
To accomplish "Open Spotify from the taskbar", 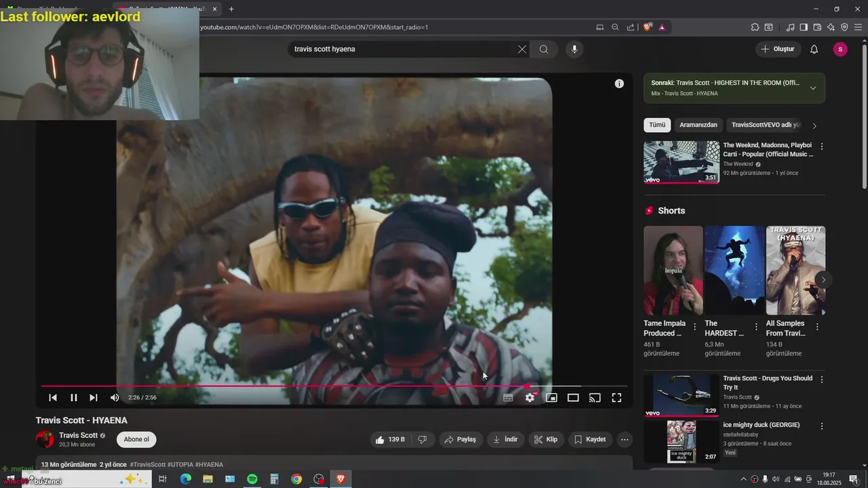I will [x=252, y=479].
